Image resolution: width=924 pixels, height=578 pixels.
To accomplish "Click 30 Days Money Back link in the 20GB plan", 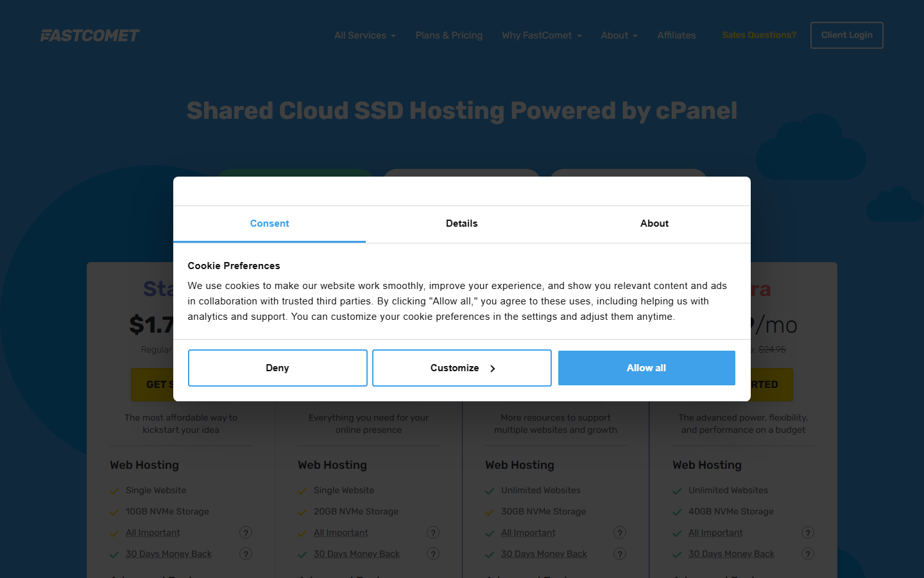I will coord(357,554).
